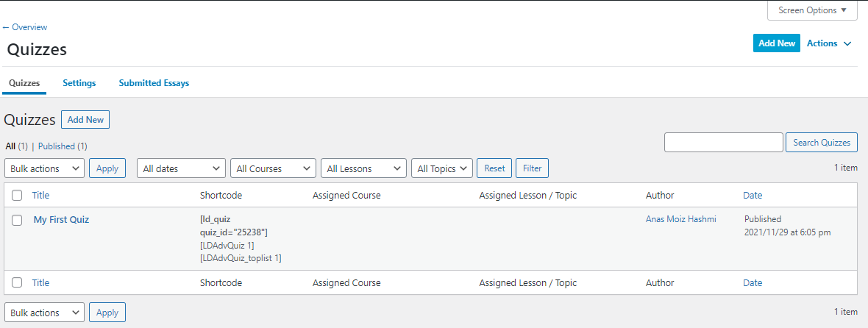
Task: Tick the My First Quiz checkbox
Action: tap(17, 220)
